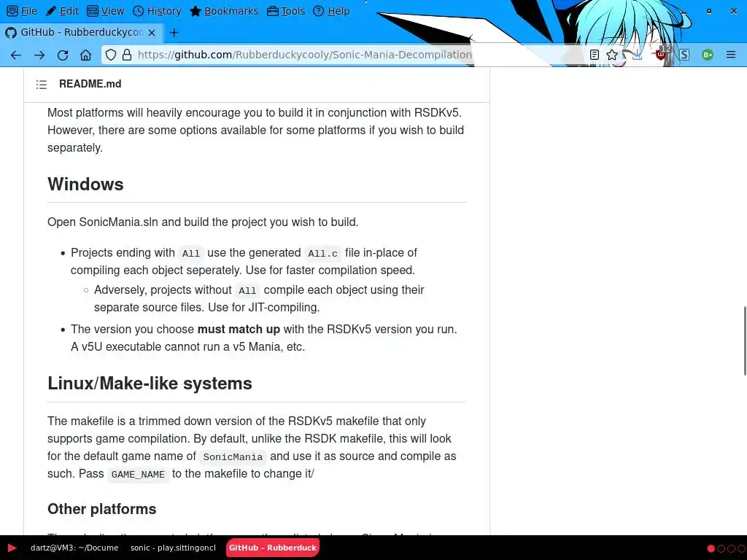Screen dimensions: 747x560
Task: Click the GAME_NAME inline code text
Action: coord(138,475)
